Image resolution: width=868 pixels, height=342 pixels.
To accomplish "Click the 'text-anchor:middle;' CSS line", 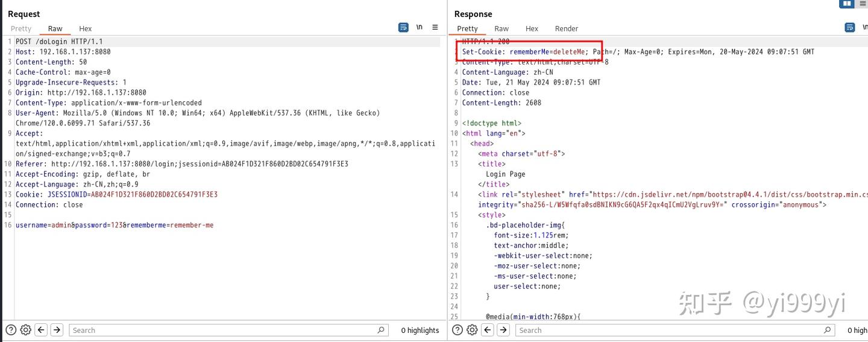I will coord(531,246).
